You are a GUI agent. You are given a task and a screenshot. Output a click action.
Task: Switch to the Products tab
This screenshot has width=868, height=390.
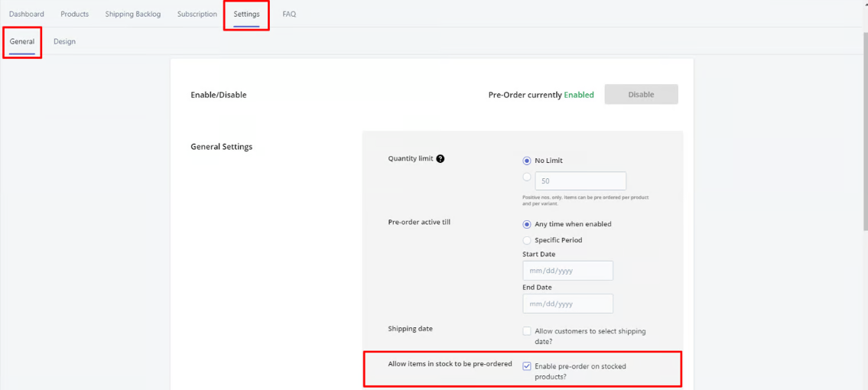(75, 14)
